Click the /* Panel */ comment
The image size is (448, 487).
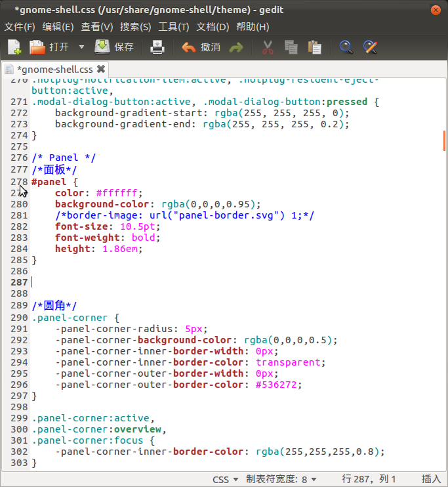(64, 158)
